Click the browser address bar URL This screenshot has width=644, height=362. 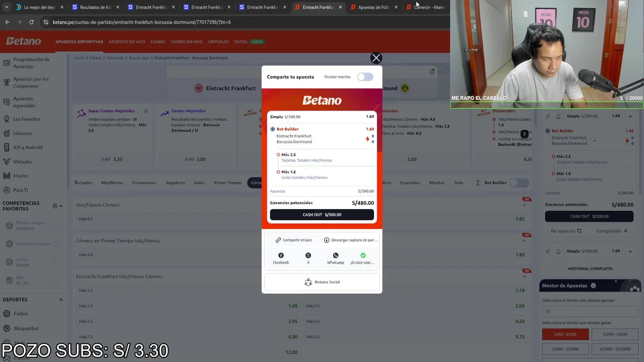142,22
